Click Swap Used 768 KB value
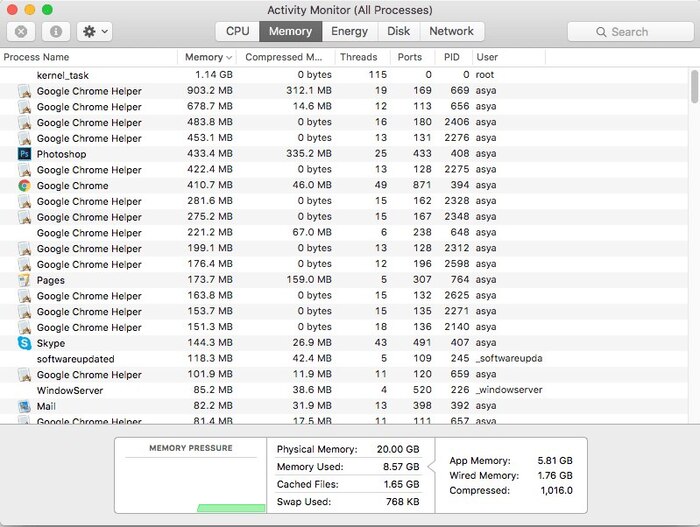The height and width of the screenshot is (527, 700). pos(402,502)
